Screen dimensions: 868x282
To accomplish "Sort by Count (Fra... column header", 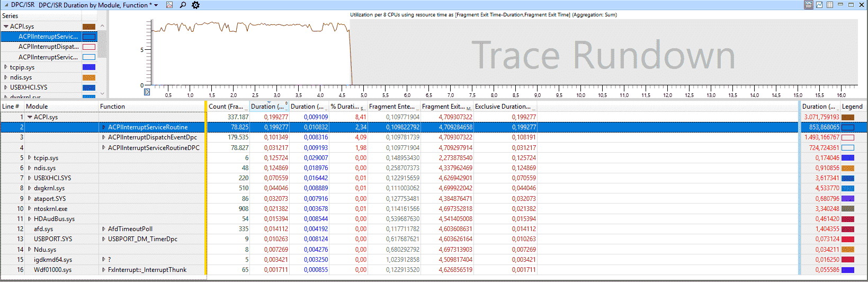I will [x=228, y=107].
